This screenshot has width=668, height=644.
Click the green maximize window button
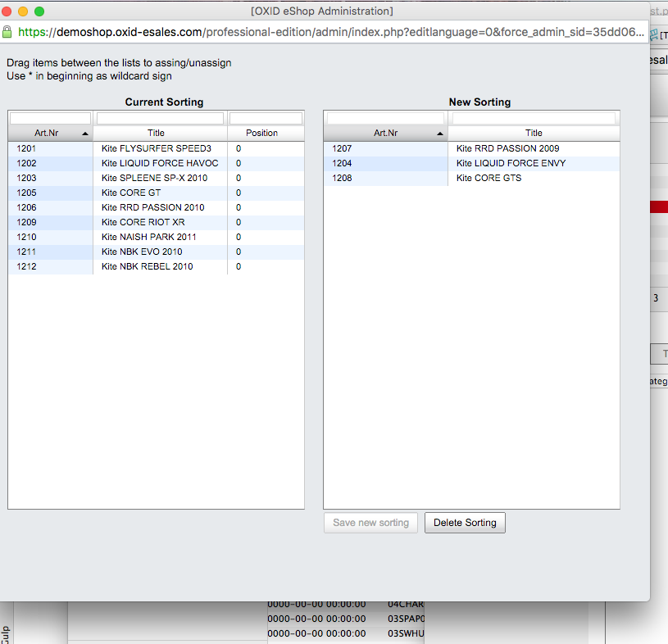(x=39, y=11)
